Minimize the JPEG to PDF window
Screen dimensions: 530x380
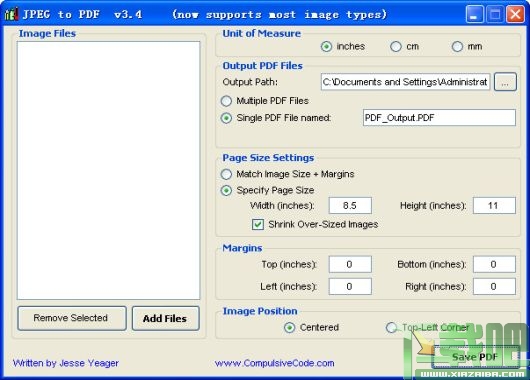pos(475,15)
